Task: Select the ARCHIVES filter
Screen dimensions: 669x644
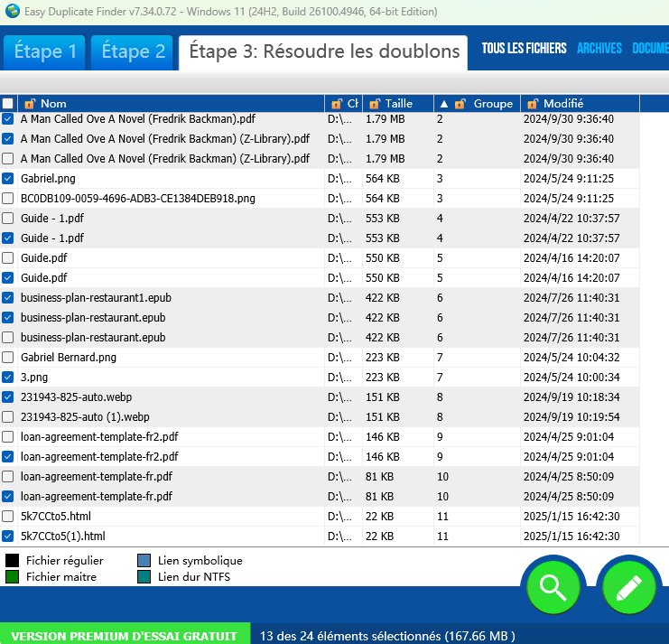Action: [x=599, y=48]
